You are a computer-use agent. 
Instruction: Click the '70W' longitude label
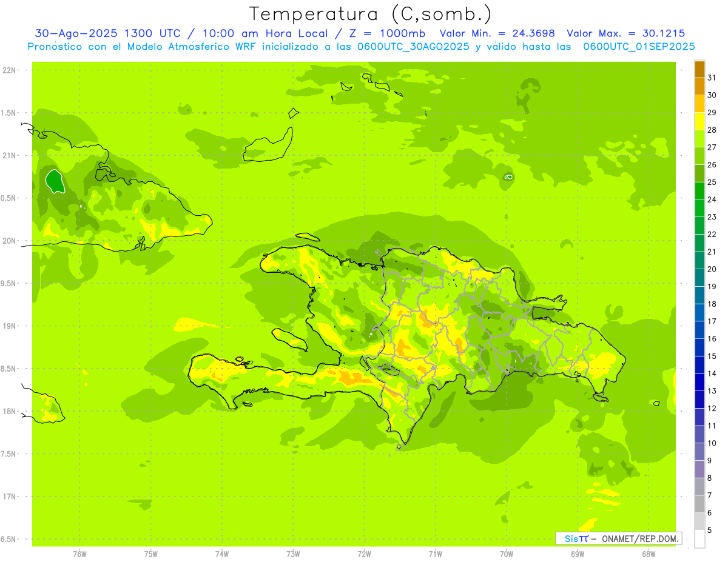(x=507, y=554)
